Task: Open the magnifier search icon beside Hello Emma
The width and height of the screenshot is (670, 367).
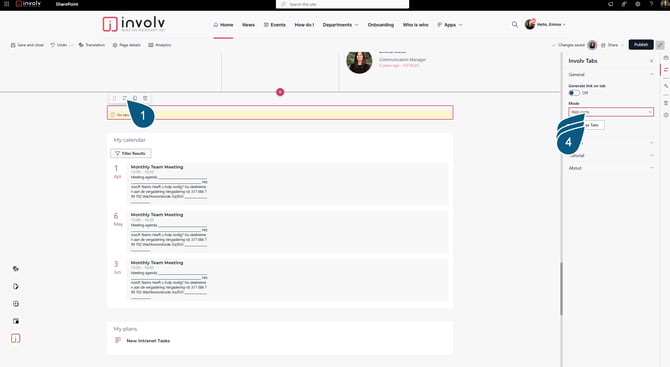Action: [x=514, y=24]
